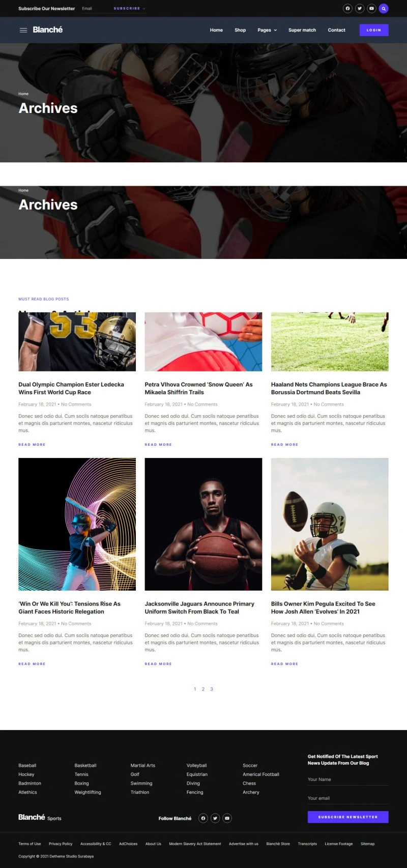Click the purple LOGIN button
The image size is (407, 868).
374,30
